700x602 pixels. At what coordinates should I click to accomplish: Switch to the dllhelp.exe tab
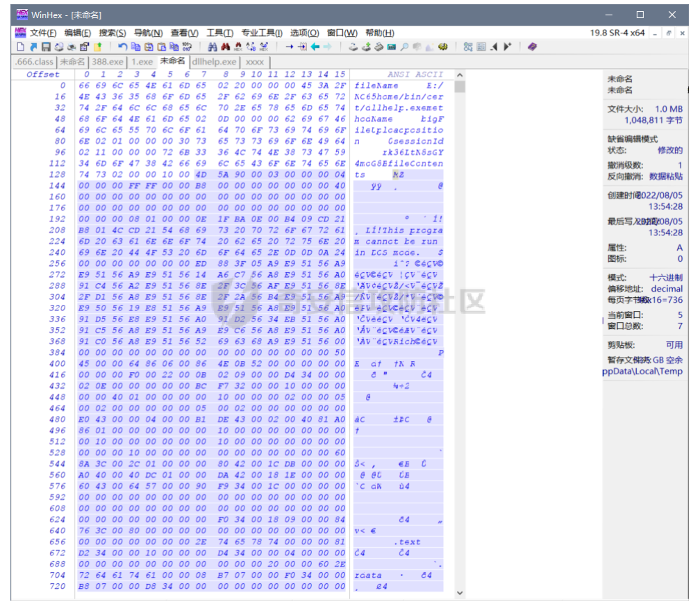coord(215,62)
